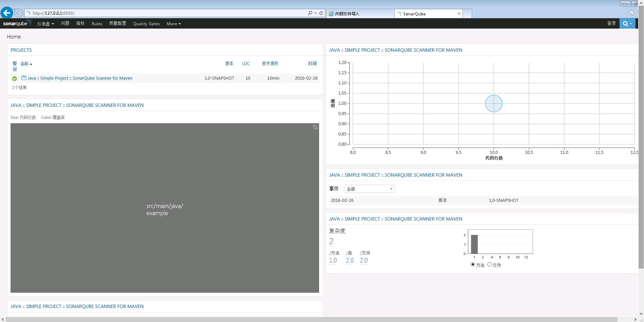Click the scroll right arrow at bottom
Viewport: 644px width, 322px height.
pyautogui.click(x=635, y=319)
